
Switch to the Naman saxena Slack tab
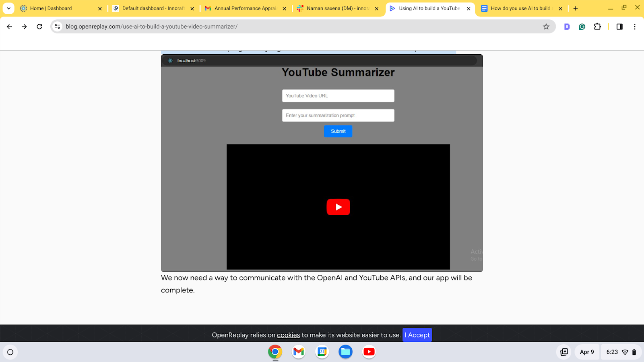pyautogui.click(x=337, y=8)
